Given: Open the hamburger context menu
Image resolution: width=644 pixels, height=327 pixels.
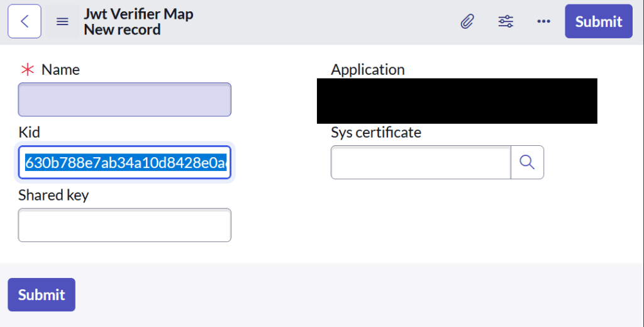Looking at the screenshot, I should [x=62, y=21].
